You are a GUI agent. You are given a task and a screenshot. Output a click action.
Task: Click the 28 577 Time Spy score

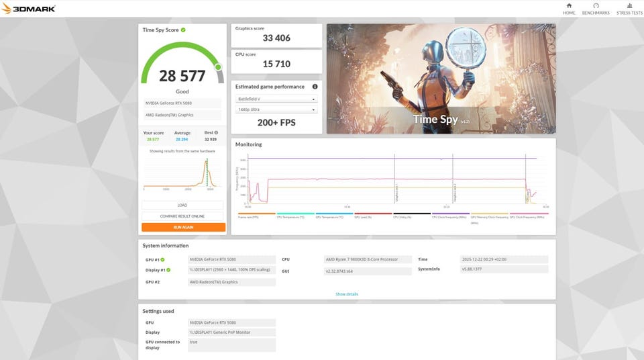tap(182, 76)
